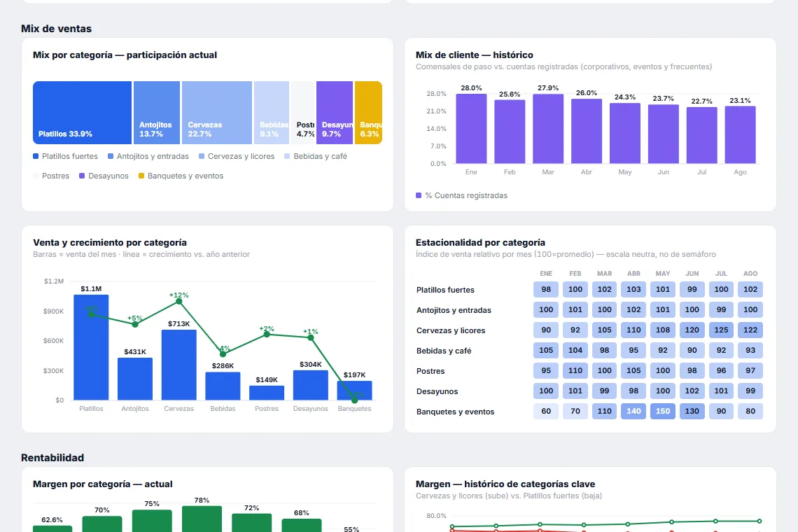Toggle the 'Antojitos y entradas' legend entry
Image resolution: width=798 pixels, height=532 pixels.
(148, 156)
